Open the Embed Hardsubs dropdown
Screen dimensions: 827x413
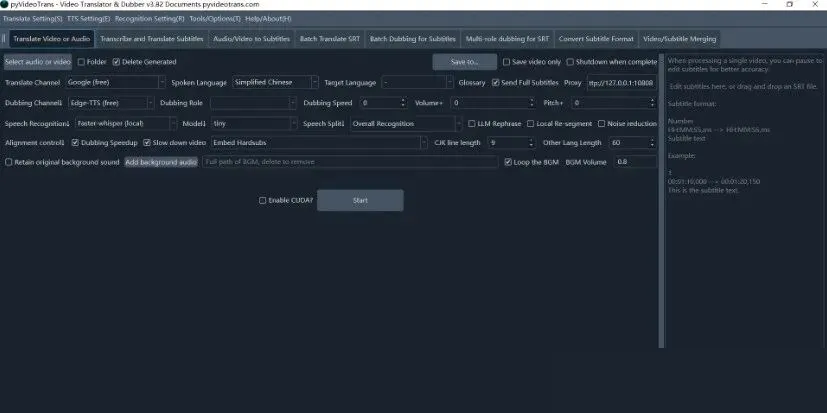[319, 142]
